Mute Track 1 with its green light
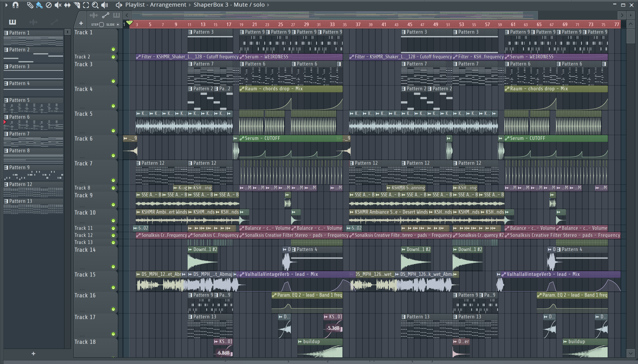 [113, 49]
